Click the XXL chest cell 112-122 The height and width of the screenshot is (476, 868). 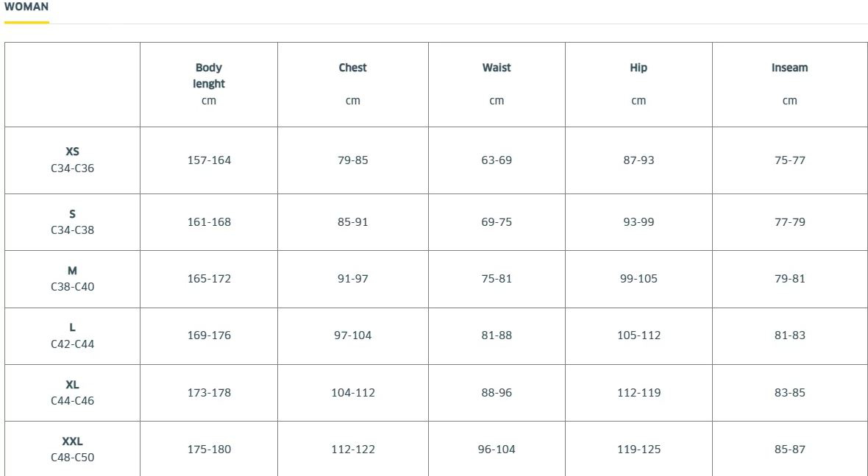click(x=352, y=449)
